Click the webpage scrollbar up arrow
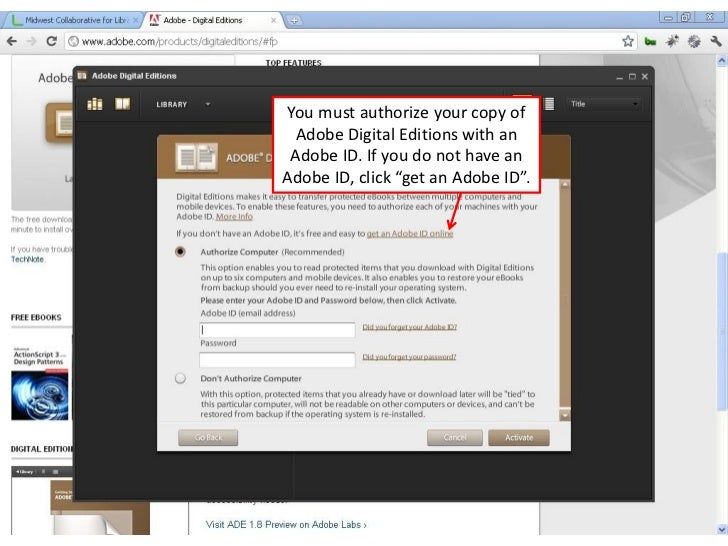728x546 pixels. (x=722, y=60)
